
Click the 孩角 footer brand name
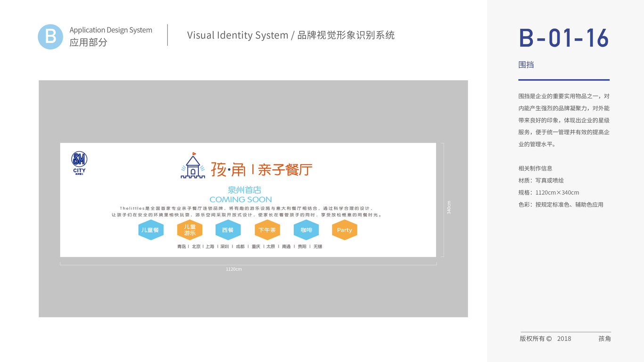pyautogui.click(x=604, y=338)
